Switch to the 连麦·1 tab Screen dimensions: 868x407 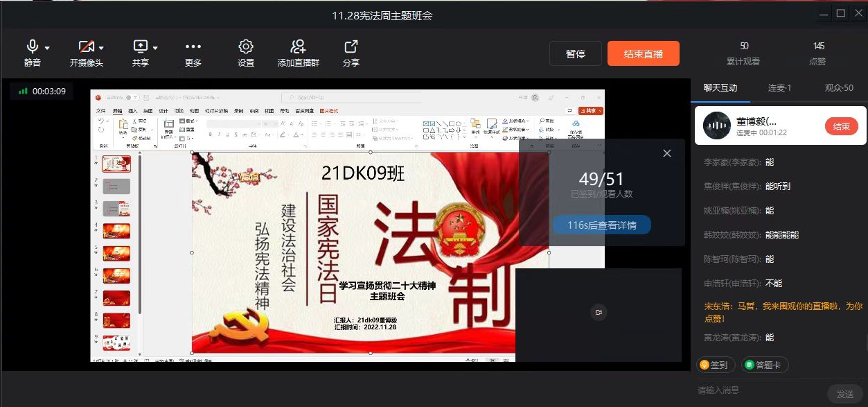pyautogui.click(x=779, y=88)
